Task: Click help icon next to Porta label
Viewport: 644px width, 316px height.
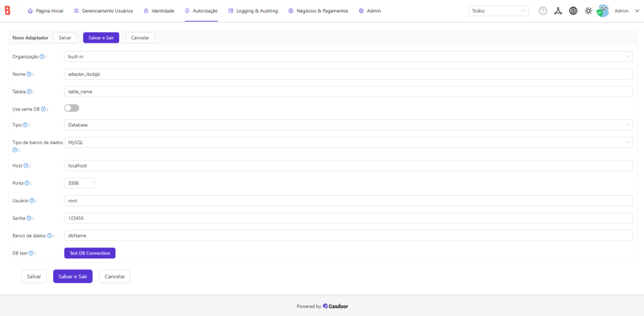Action: 27,183
